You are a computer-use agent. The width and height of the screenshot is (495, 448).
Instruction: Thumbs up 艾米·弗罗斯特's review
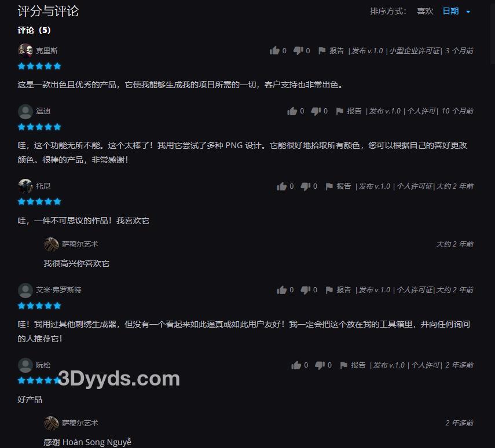(x=282, y=290)
